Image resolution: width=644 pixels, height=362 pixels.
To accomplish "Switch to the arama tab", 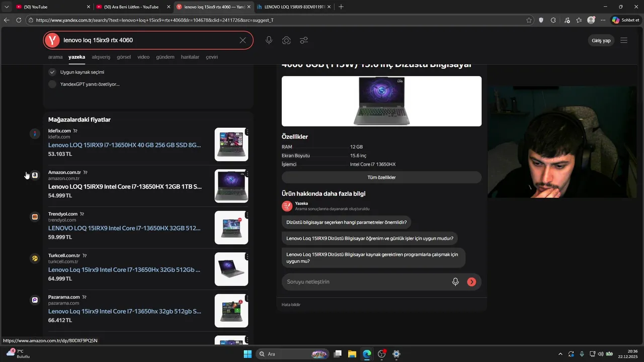I will click(55, 57).
